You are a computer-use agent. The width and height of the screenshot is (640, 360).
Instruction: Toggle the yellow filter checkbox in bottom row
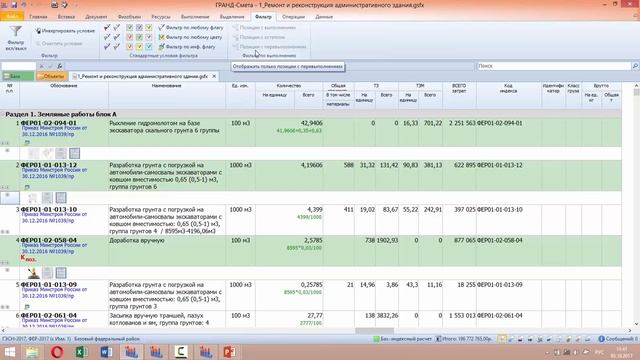139,47
